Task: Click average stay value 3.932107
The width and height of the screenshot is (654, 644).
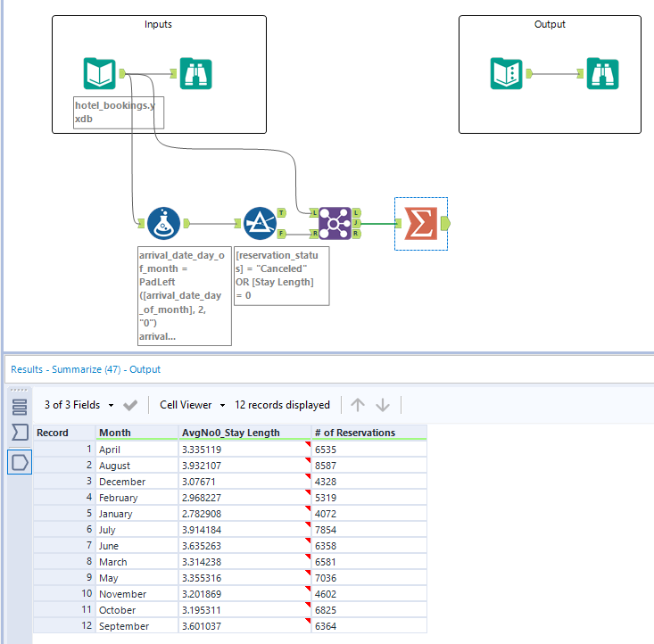Action: (x=244, y=466)
